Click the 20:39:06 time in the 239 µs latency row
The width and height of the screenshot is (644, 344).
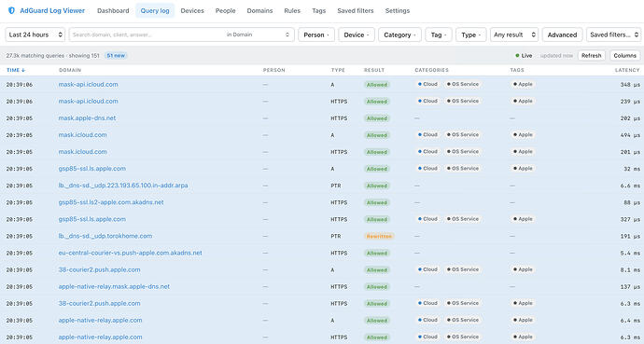click(x=20, y=102)
